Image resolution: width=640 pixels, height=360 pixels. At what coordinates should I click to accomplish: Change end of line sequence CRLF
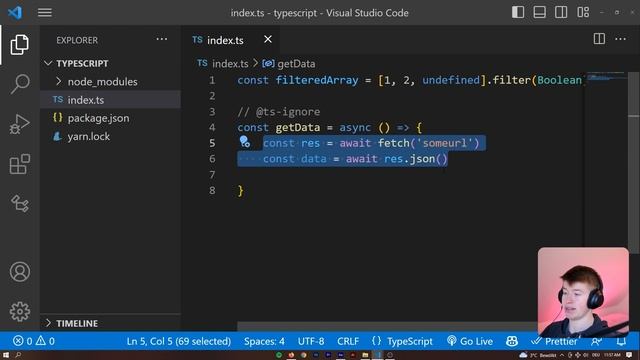[348, 341]
